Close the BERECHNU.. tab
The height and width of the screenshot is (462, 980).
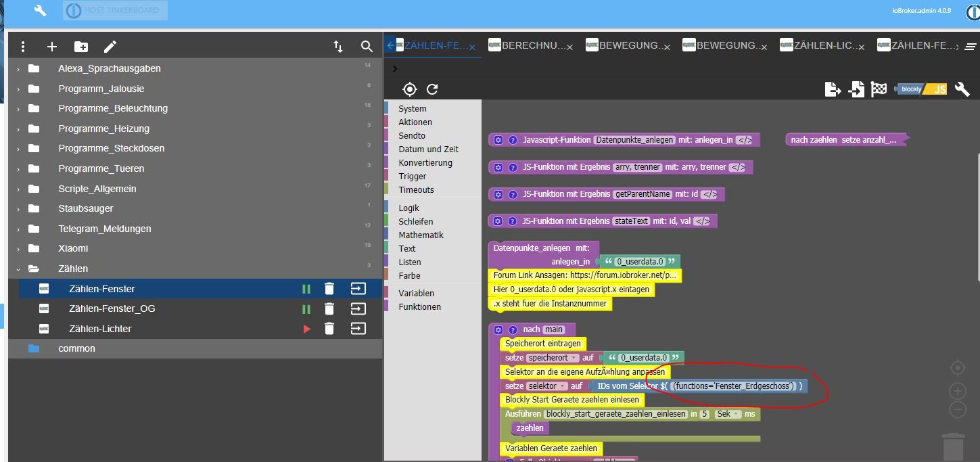click(570, 47)
